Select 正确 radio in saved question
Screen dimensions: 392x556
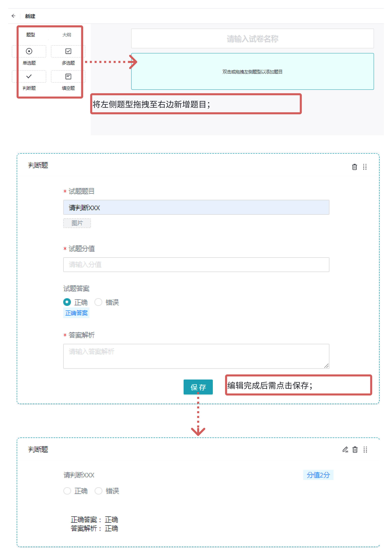click(x=67, y=491)
